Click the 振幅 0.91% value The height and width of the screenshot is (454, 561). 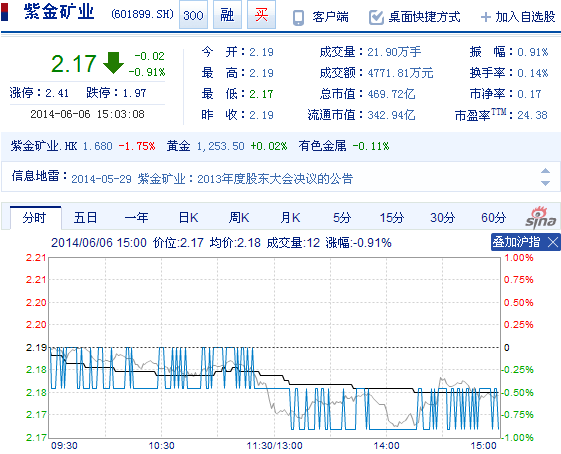point(532,52)
